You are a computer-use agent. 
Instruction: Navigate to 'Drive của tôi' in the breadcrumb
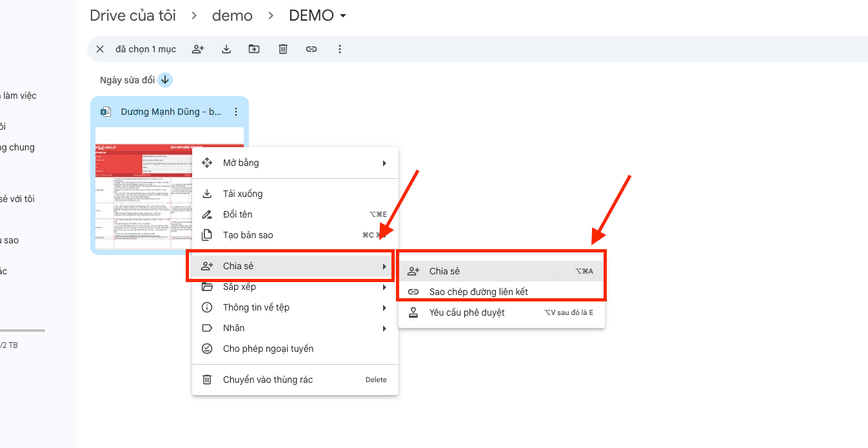pyautogui.click(x=133, y=15)
